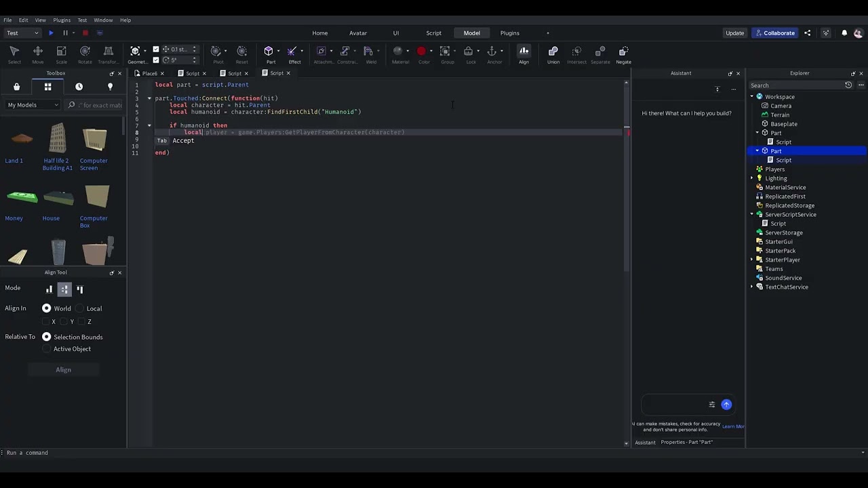Open the Toolbox Recent clock tab
Screen dimensions: 868x488
point(79,87)
